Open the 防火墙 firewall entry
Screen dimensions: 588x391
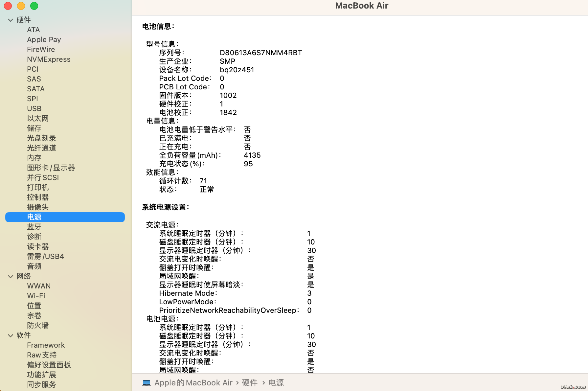click(38, 325)
